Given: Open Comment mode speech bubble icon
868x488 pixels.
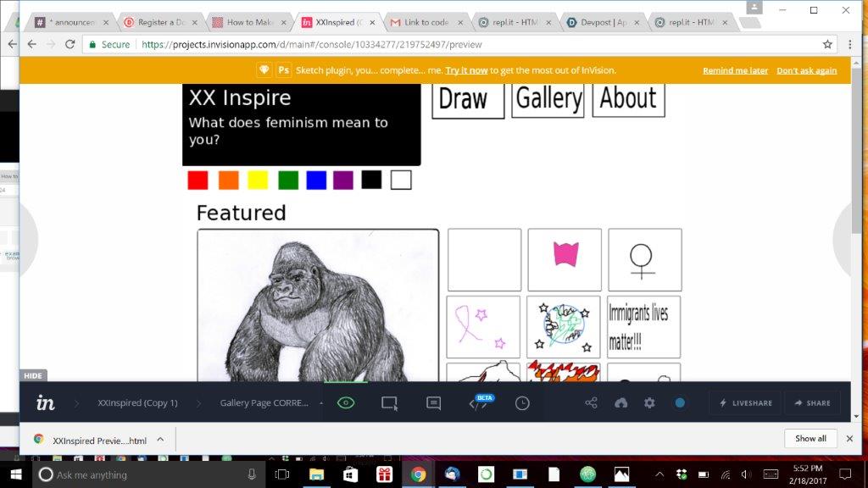Looking at the screenshot, I should [x=433, y=403].
